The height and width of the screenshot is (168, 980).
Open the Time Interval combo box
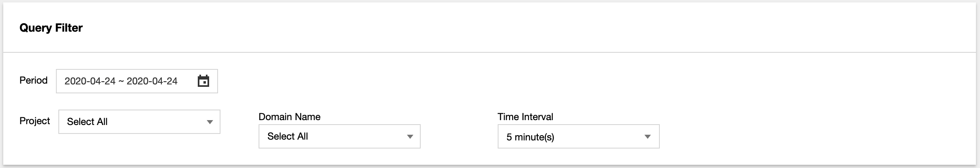[x=578, y=136]
